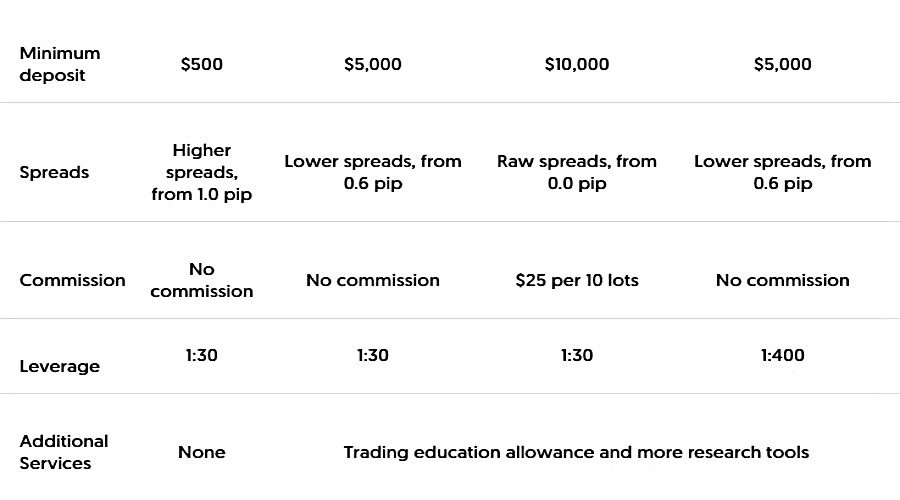Click the 1:30 leverage directly left of 1:400

pos(577,355)
